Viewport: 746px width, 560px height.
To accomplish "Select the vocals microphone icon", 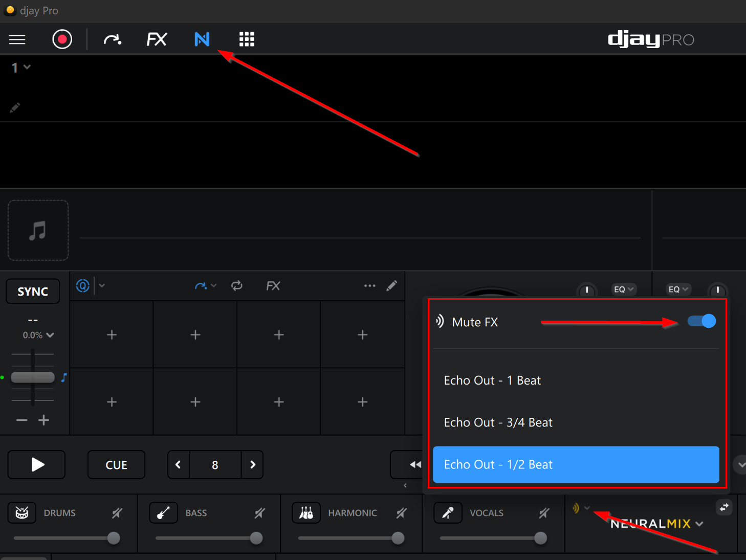I will pos(448,512).
